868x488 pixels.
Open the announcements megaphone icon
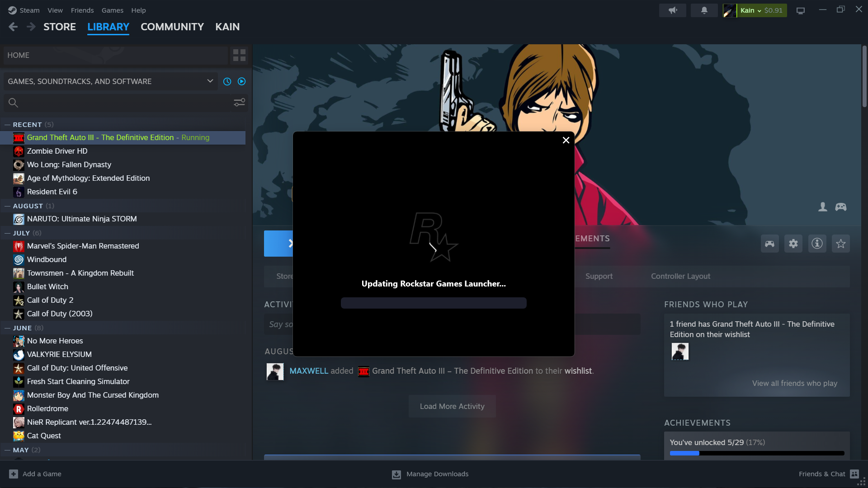(x=673, y=10)
